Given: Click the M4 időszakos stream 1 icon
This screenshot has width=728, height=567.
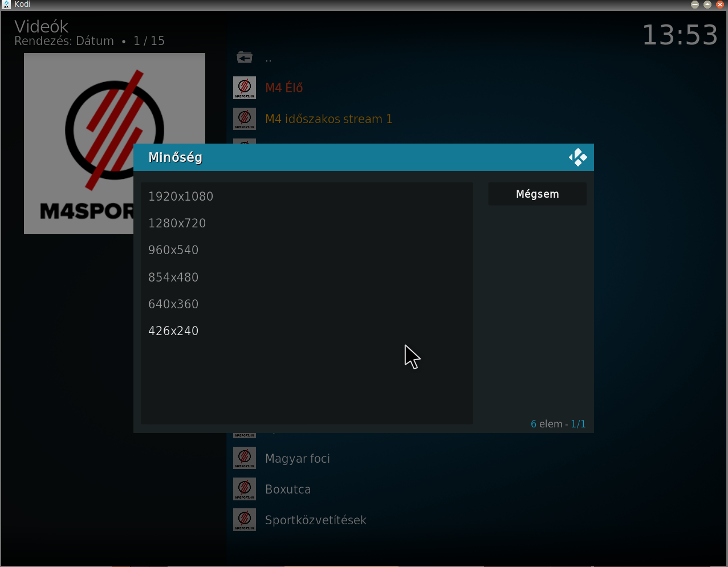Looking at the screenshot, I should coord(245,119).
